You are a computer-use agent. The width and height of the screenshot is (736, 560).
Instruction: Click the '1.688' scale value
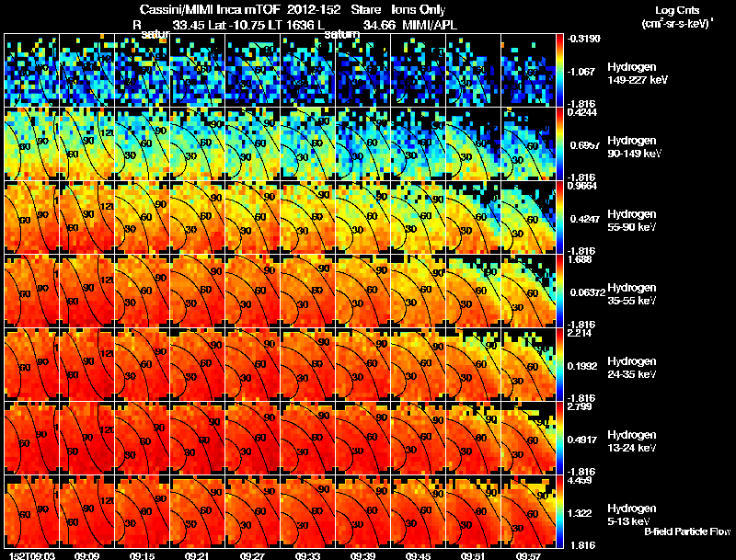tap(580, 259)
